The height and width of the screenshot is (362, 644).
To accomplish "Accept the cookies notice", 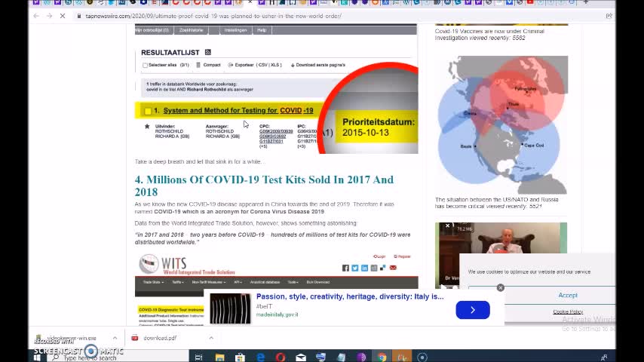I will (x=568, y=296).
